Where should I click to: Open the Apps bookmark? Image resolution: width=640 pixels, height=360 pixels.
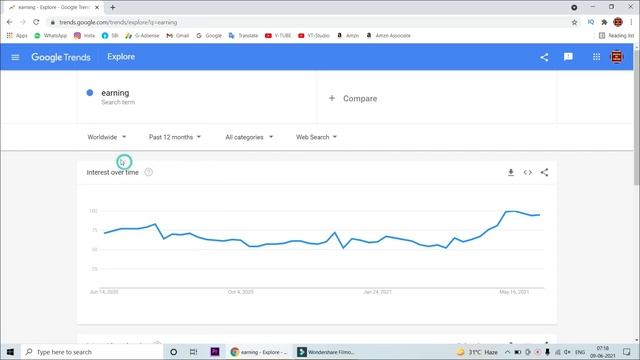[x=17, y=36]
